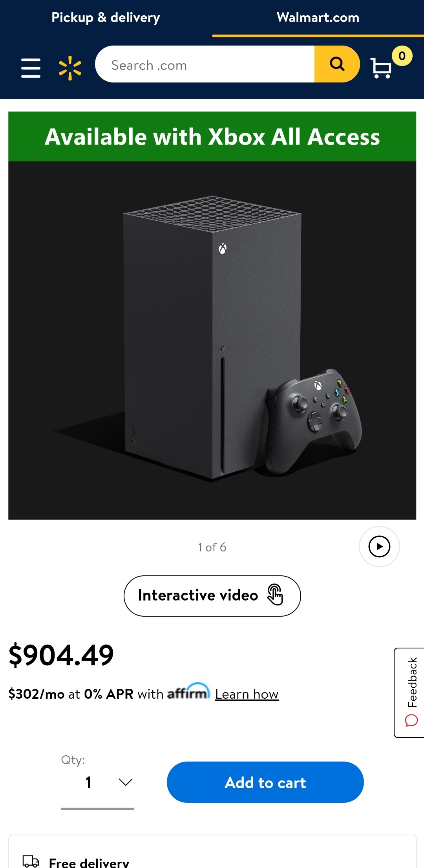Open the hamburger menu
Image resolution: width=424 pixels, height=868 pixels.
tap(31, 68)
